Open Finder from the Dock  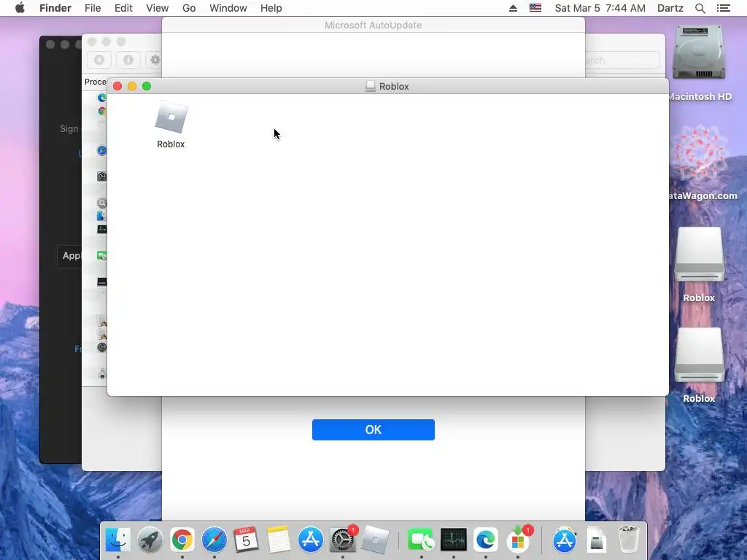click(117, 540)
